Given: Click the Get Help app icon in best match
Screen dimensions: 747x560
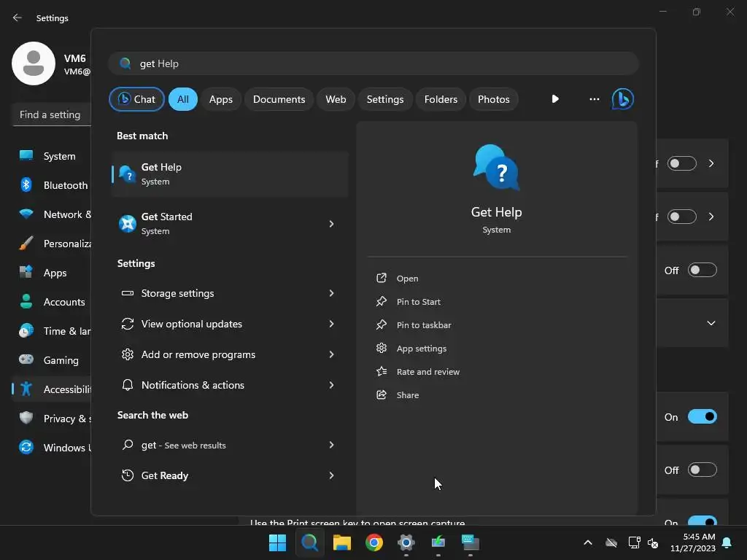Looking at the screenshot, I should click(x=128, y=174).
